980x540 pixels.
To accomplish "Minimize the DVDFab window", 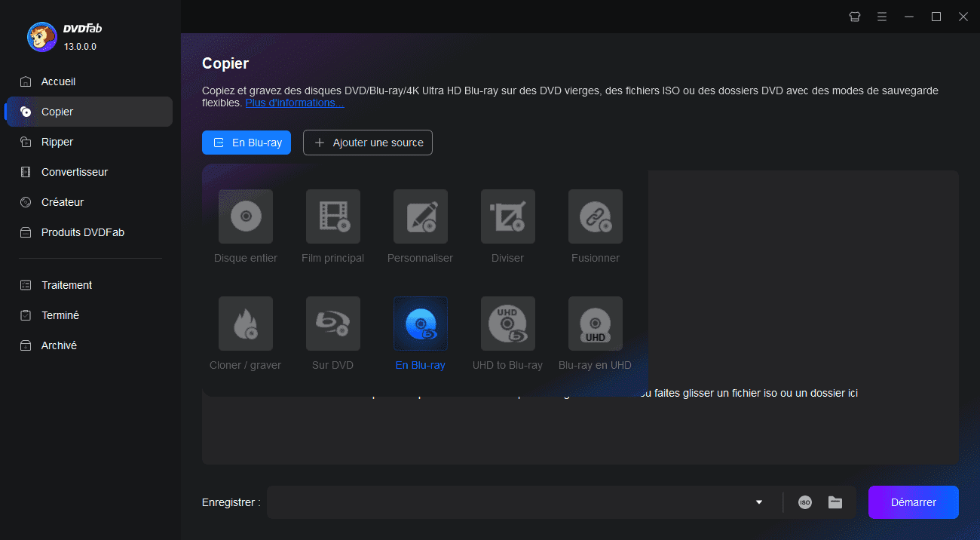I will [x=909, y=17].
